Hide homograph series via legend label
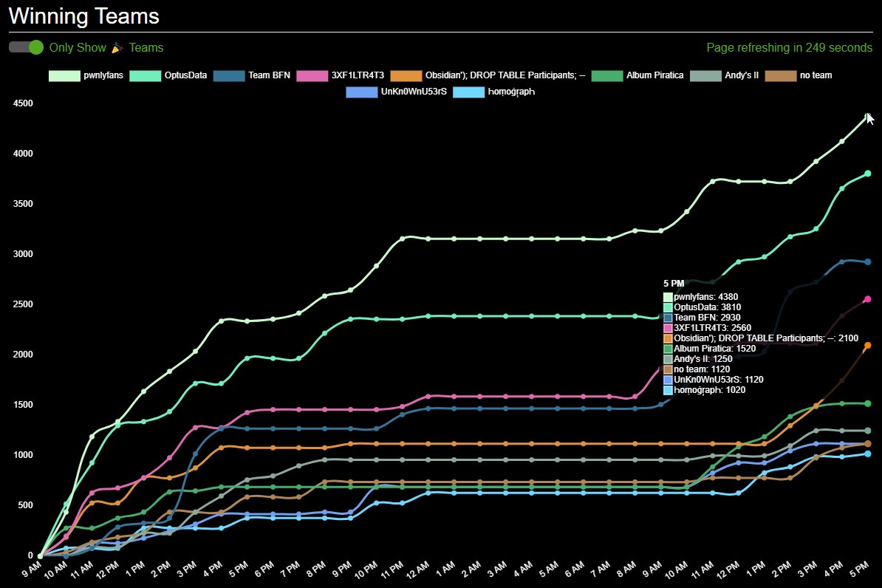This screenshot has height=588, width=882. coord(511,92)
